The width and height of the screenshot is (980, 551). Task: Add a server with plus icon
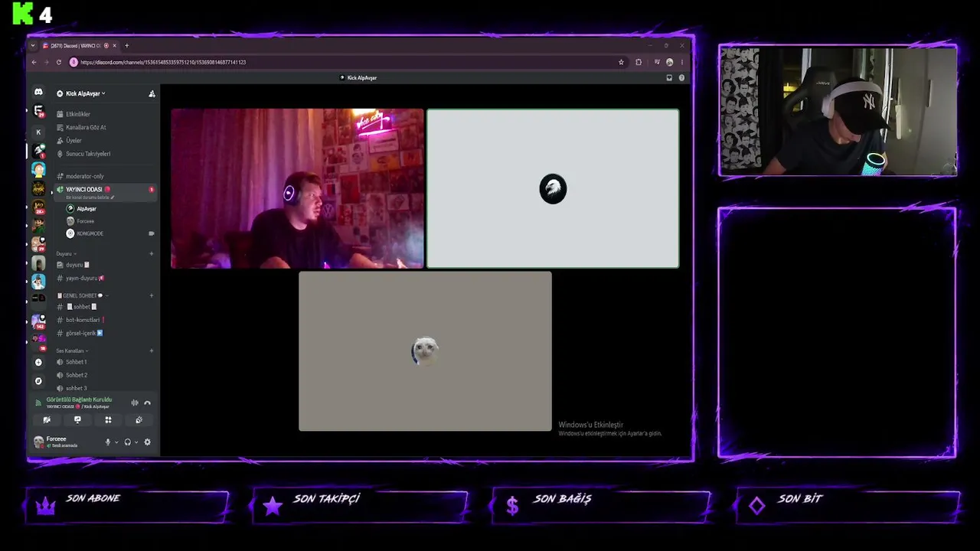(x=38, y=362)
